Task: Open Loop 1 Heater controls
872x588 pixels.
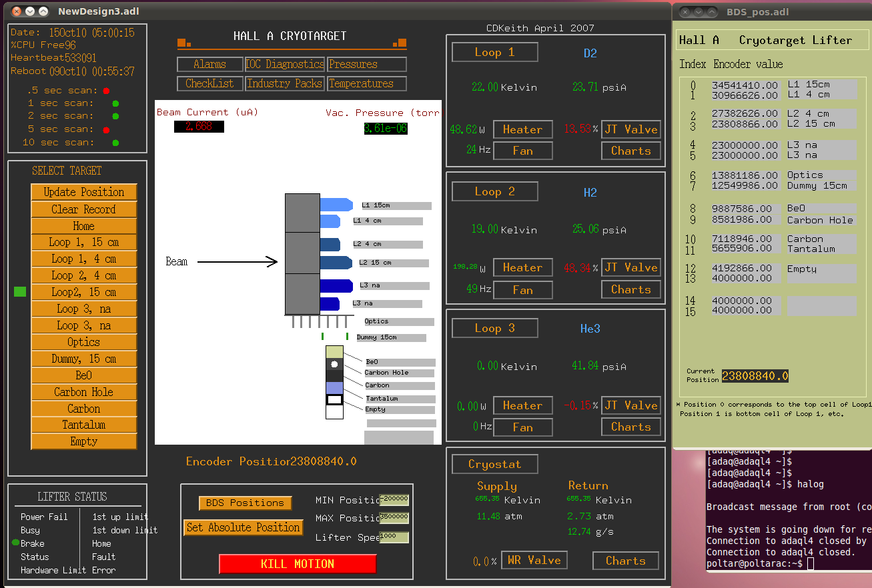Action: 522,130
